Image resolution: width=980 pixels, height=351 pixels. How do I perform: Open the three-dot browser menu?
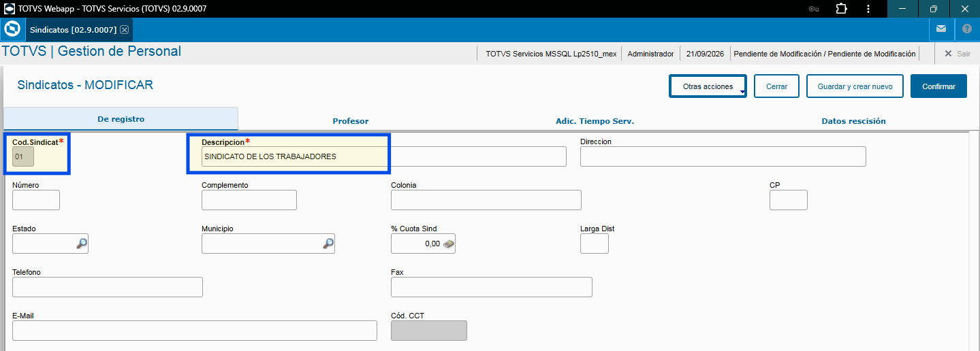[868, 9]
